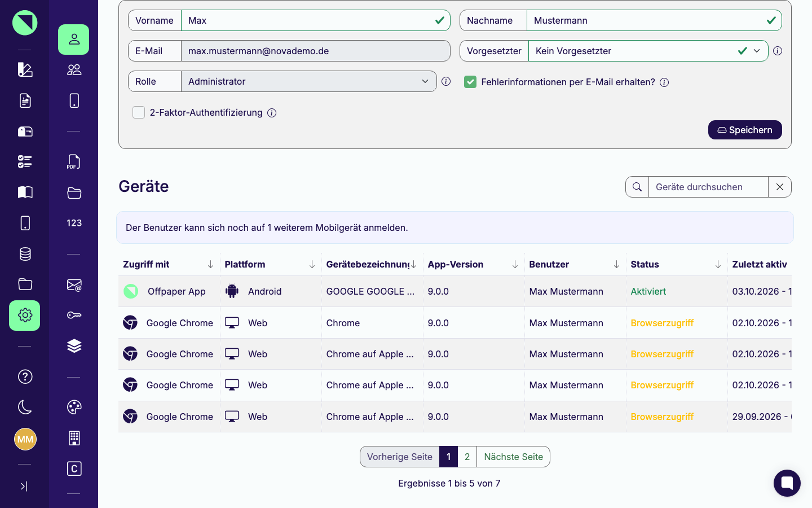Open the checklist icon in left sidebar
Image resolution: width=812 pixels, height=508 pixels.
25,162
